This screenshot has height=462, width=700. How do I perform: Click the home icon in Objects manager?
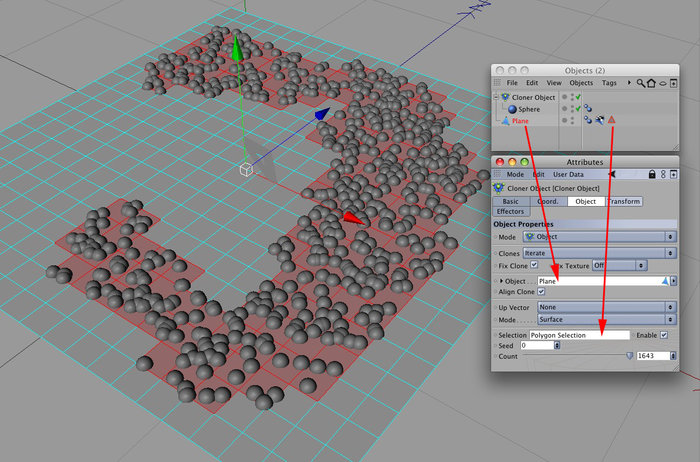tap(651, 83)
